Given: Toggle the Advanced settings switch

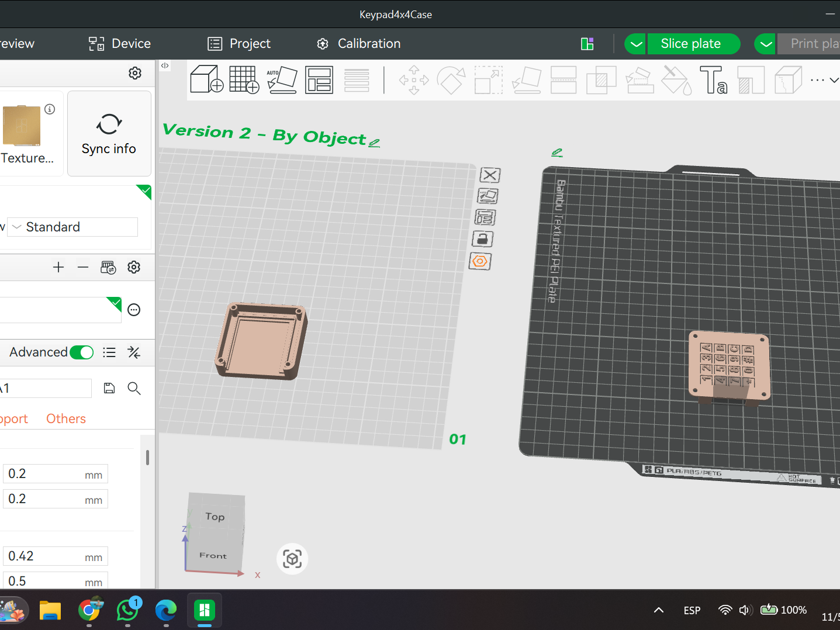Looking at the screenshot, I should (x=81, y=352).
